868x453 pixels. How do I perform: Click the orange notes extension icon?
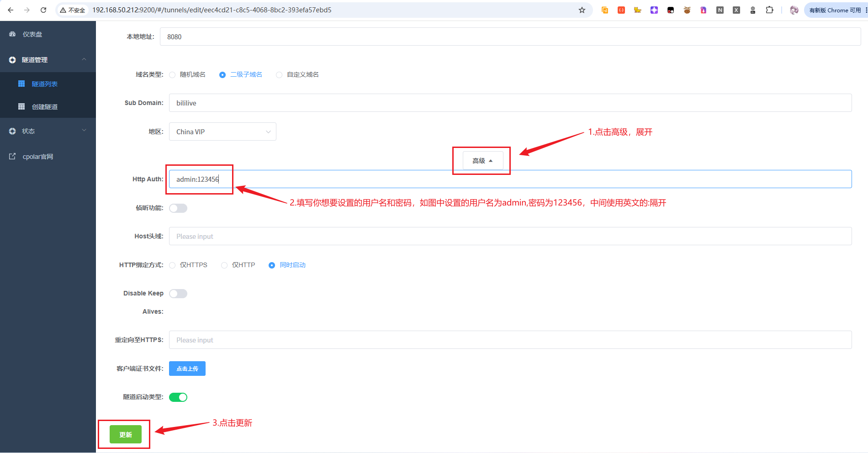[x=605, y=10]
